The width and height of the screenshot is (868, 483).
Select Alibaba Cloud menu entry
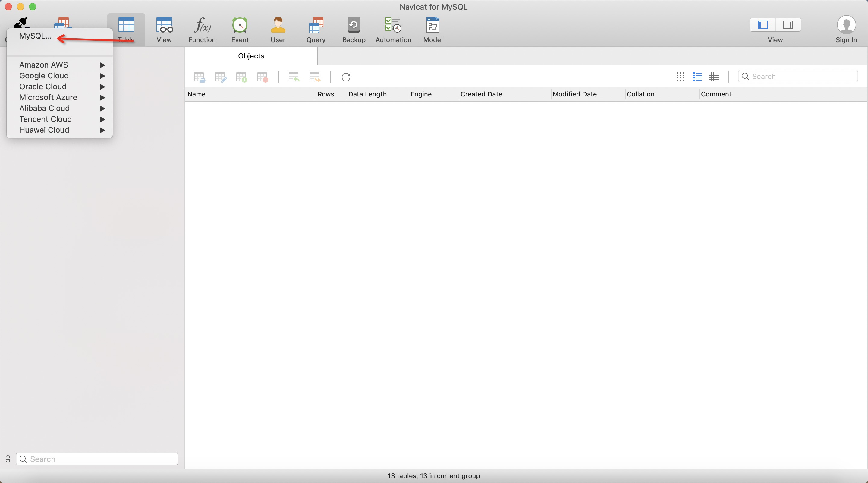pyautogui.click(x=60, y=108)
